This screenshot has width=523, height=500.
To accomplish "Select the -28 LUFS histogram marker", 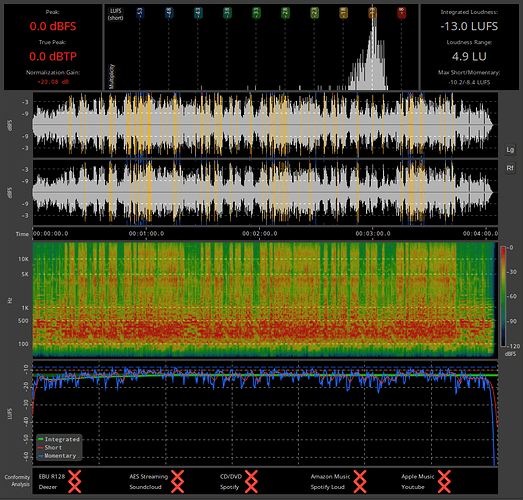I will 285,13.
